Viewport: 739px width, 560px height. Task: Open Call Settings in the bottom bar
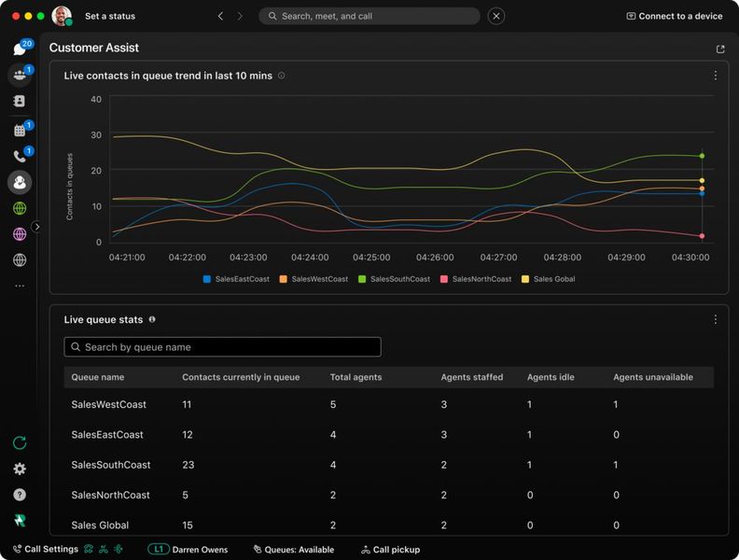click(45, 550)
